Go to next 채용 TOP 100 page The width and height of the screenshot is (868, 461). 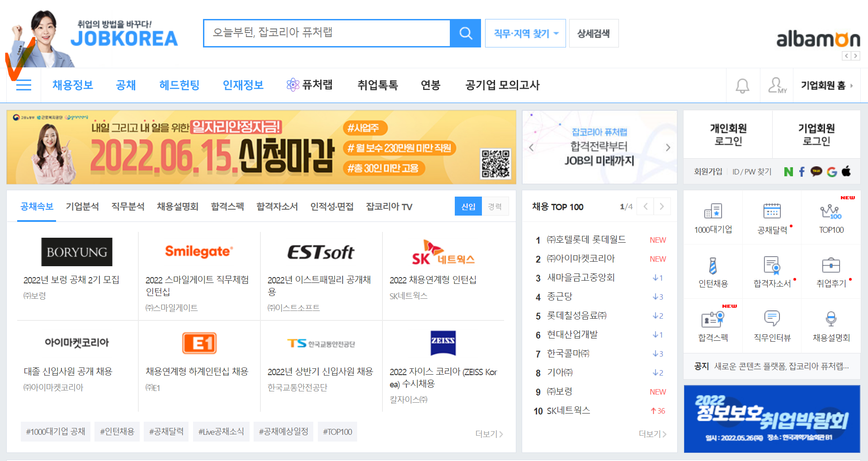coord(662,207)
